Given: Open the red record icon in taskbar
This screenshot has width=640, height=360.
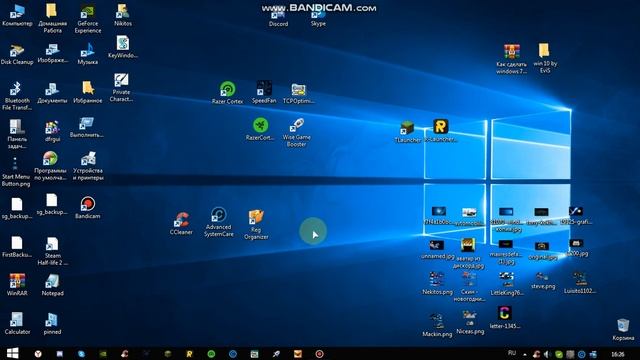Looking at the screenshot, I should pyautogui.click(x=320, y=354).
